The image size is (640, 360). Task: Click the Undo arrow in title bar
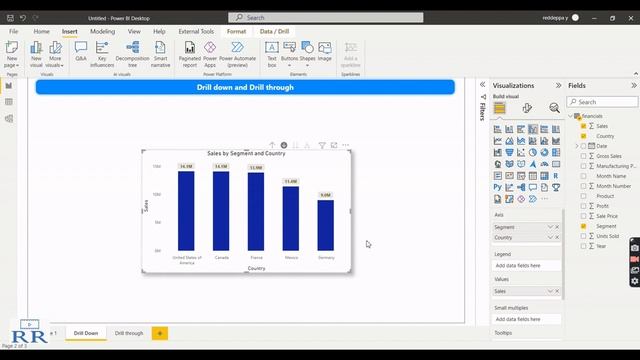point(23,18)
